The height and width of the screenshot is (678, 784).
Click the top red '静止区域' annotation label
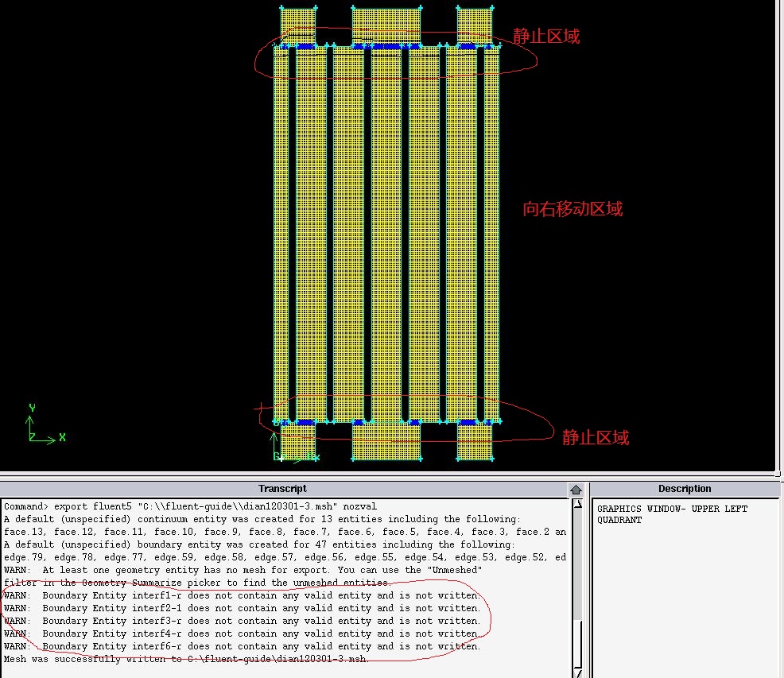[x=546, y=36]
